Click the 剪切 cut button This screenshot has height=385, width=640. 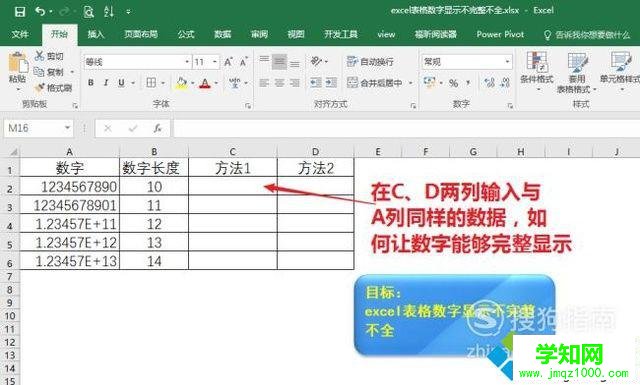49,56
